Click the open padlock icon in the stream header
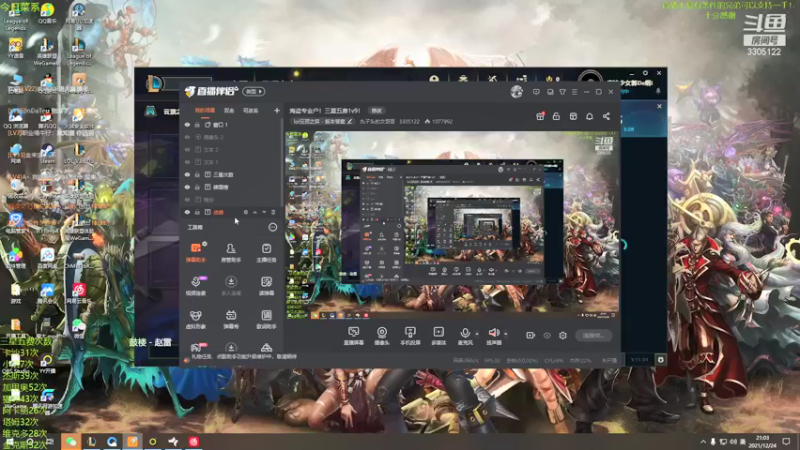The height and width of the screenshot is (450, 800). pos(556,116)
